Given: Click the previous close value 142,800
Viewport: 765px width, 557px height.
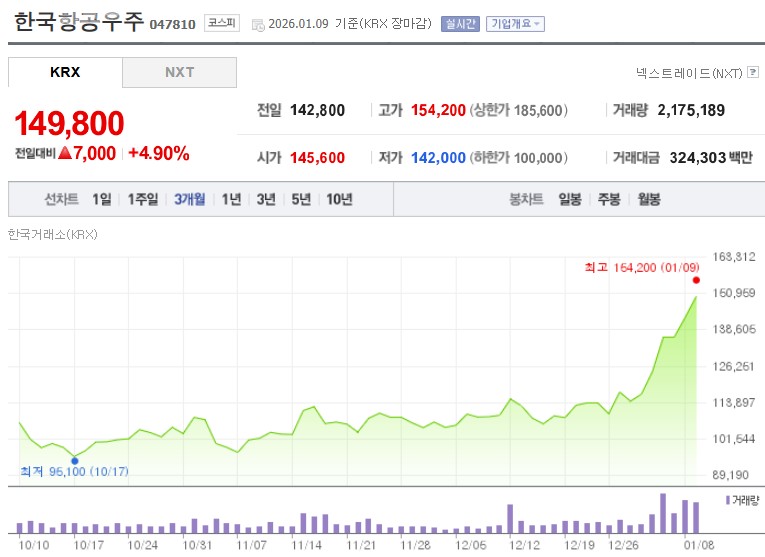Looking at the screenshot, I should coord(317,110).
